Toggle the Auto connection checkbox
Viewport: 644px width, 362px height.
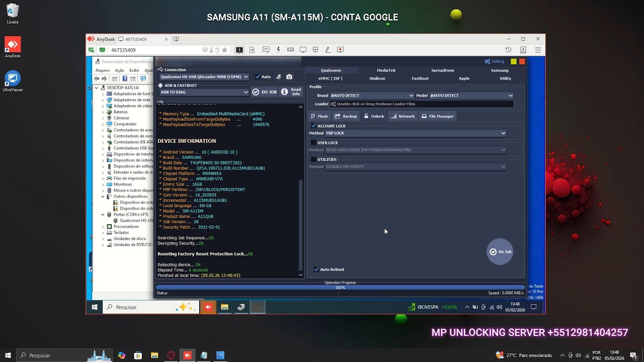[258, 77]
